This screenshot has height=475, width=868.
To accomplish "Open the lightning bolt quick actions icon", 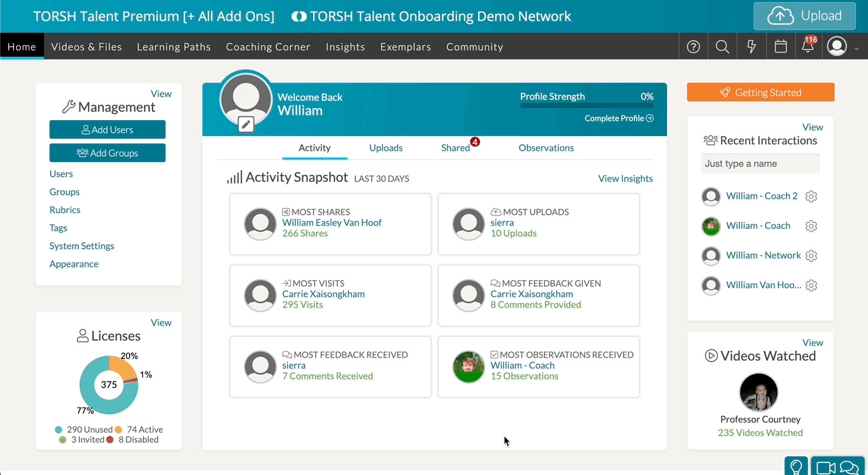I will pos(751,47).
